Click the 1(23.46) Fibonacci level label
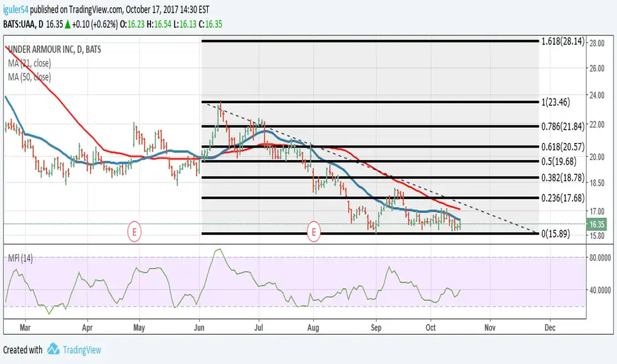The width and height of the screenshot is (617, 364). [x=555, y=103]
